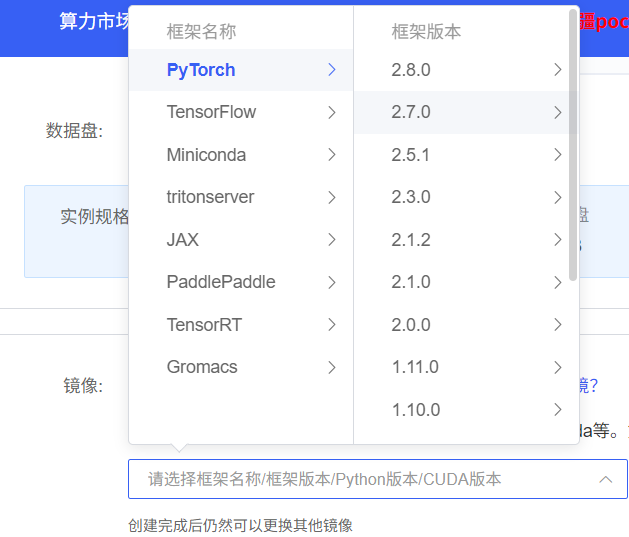Image resolution: width=629 pixels, height=537 pixels.
Task: Choose tritonserver framework entry
Action: tap(241, 197)
